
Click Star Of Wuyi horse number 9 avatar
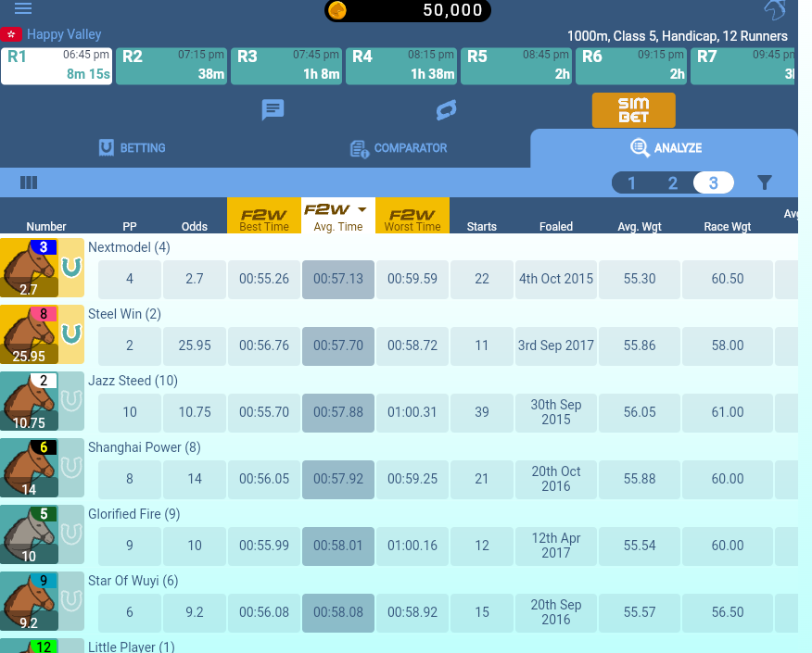pos(29,601)
